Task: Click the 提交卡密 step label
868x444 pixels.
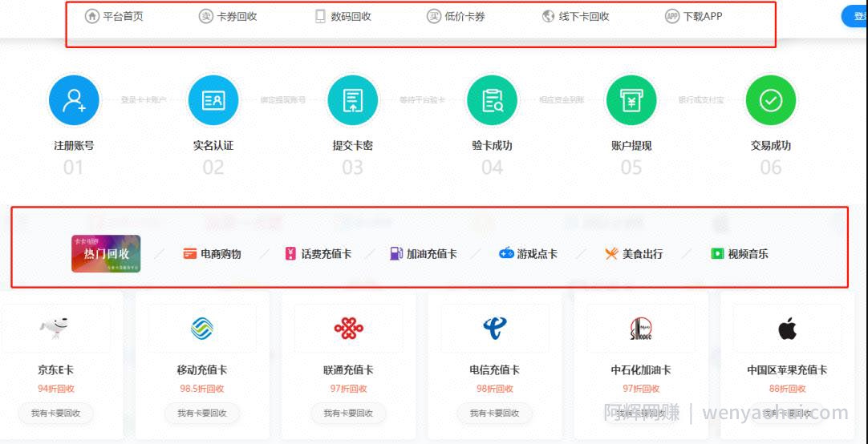Action: point(353,146)
